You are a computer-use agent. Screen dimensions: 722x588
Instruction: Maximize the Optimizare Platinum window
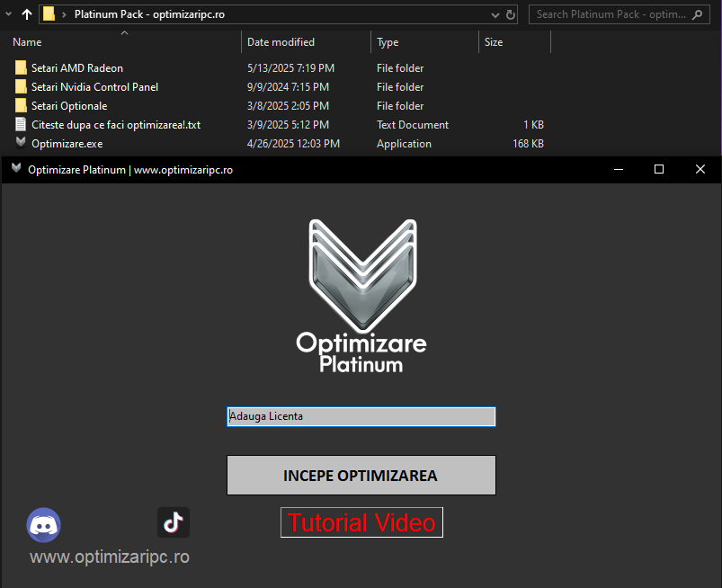click(659, 169)
